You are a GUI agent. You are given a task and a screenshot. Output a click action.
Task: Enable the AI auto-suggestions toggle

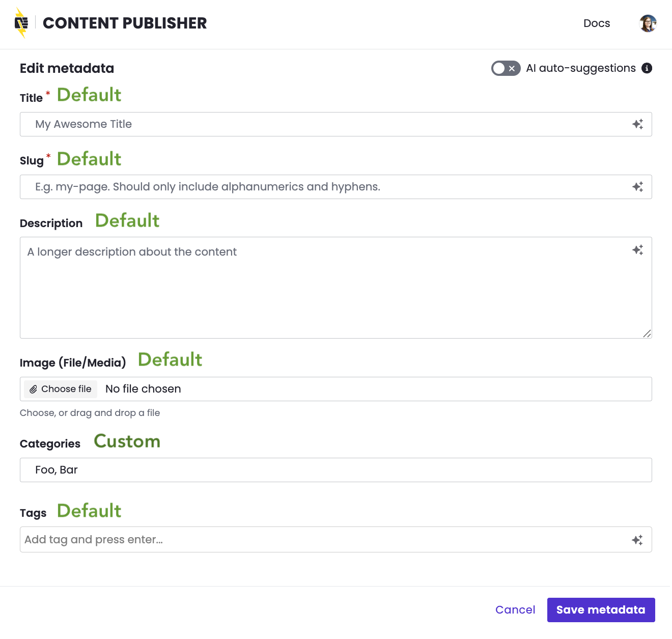[x=505, y=68]
